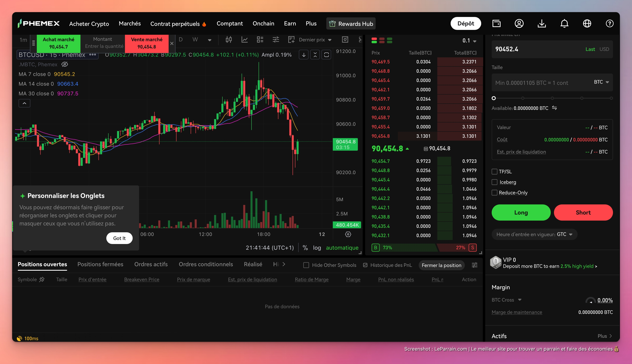
Task: Click the Phemex logo
Action: pos(39,23)
